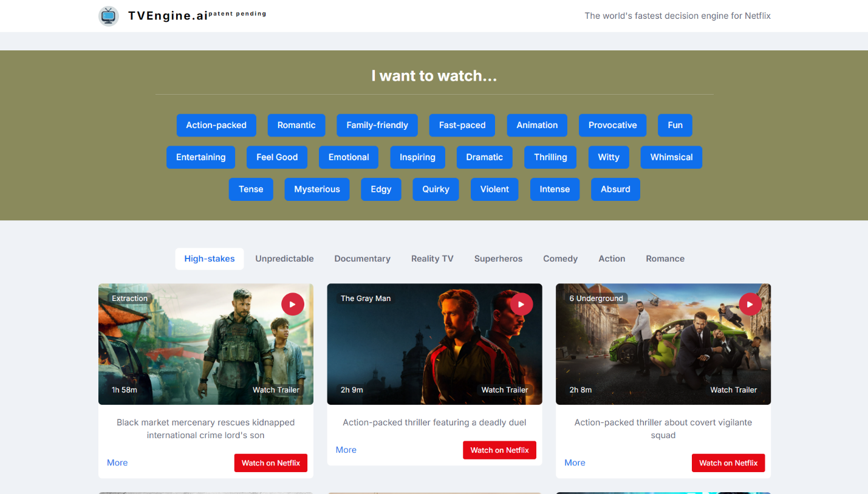Click More link under 6 Underground

[575, 462]
